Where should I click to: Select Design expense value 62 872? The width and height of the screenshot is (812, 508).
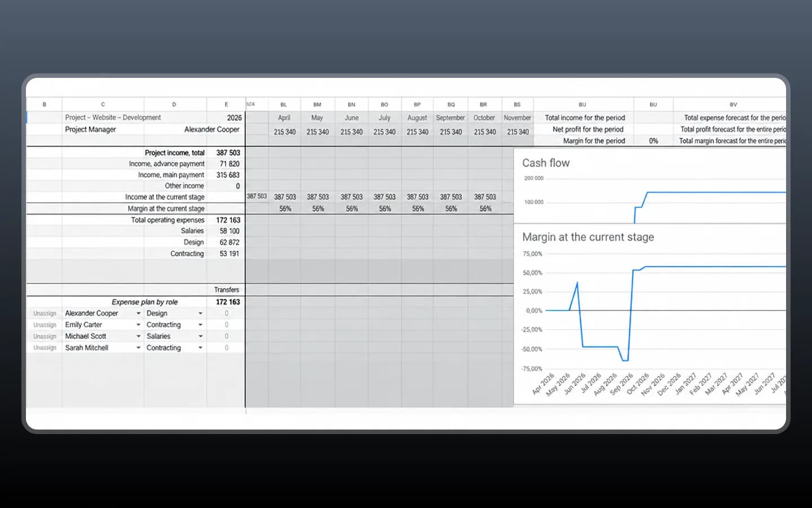[x=230, y=242]
